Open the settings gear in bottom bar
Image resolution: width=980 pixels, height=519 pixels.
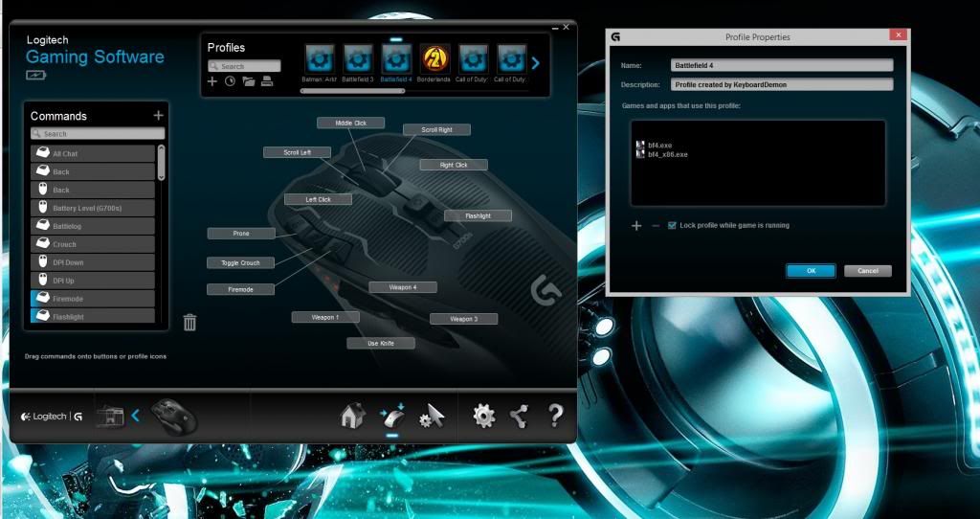(484, 416)
